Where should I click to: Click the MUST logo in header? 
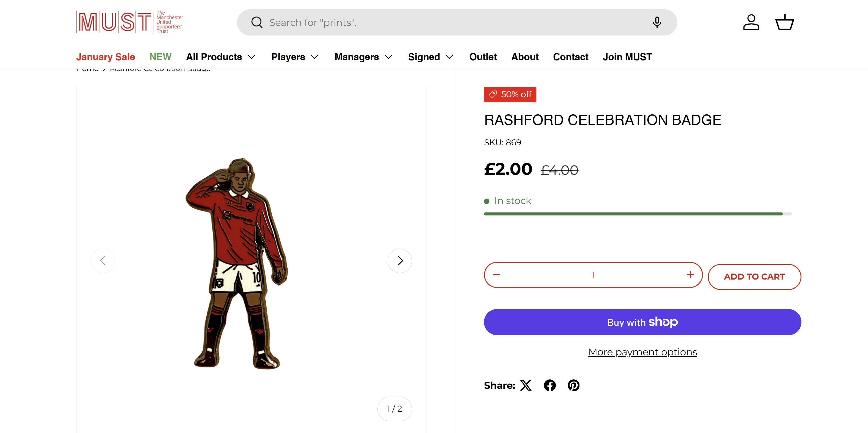130,22
